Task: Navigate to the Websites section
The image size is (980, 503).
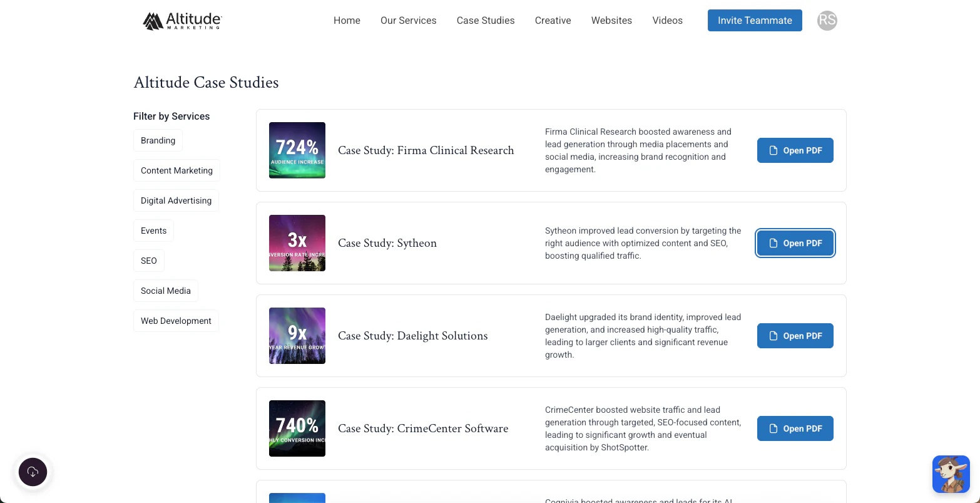Action: [611, 21]
